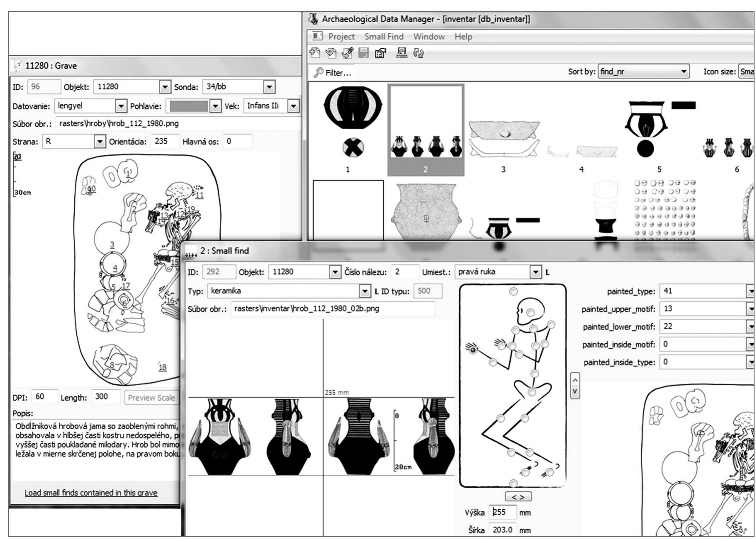Click the Archaeological Data Manager title bar icon

click(313, 17)
